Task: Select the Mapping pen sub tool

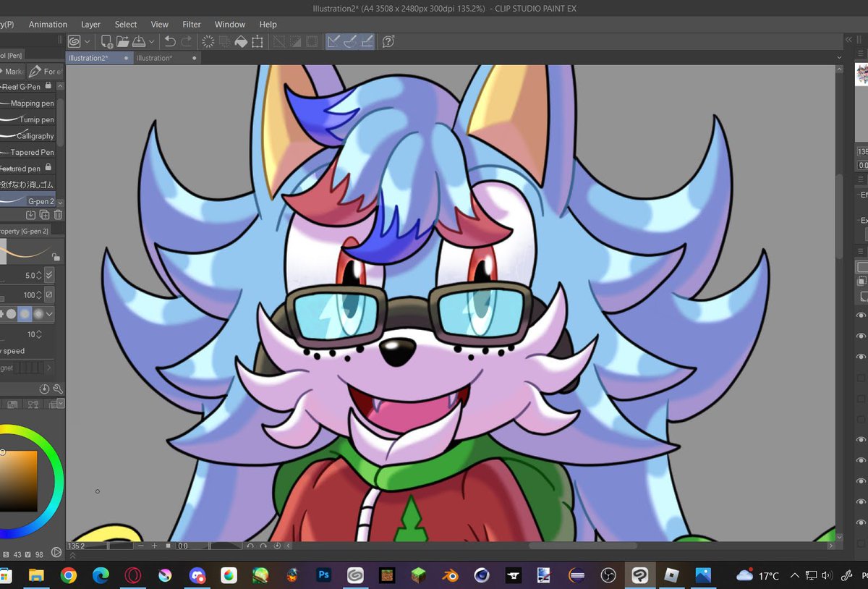Action: (28, 103)
